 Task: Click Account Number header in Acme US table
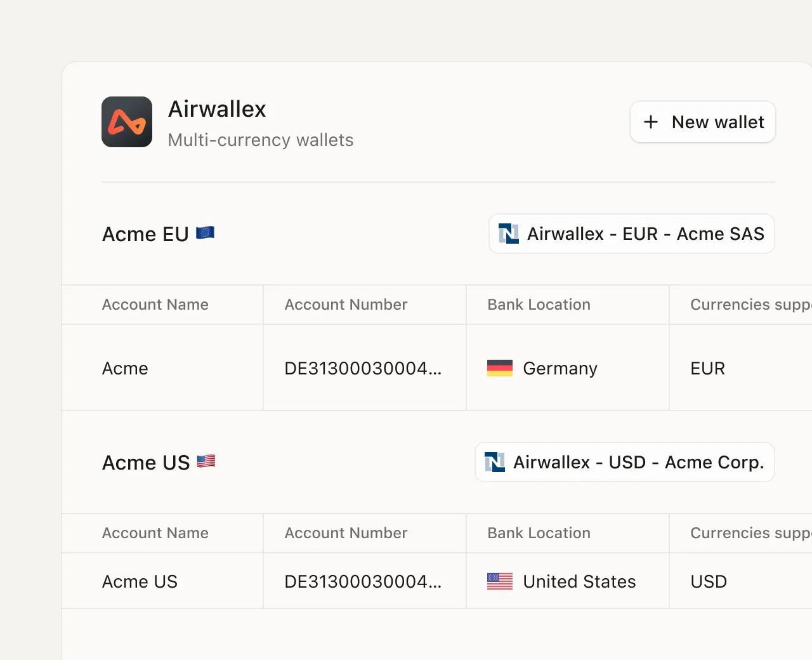pos(346,533)
